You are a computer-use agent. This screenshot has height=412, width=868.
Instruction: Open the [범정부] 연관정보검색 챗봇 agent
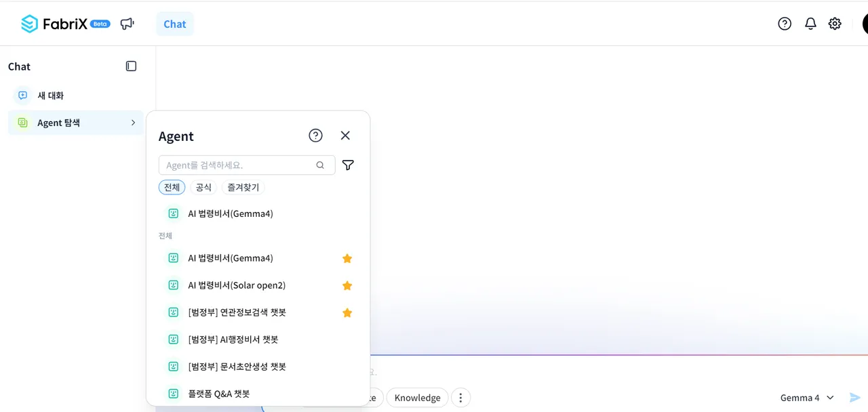(x=258, y=312)
